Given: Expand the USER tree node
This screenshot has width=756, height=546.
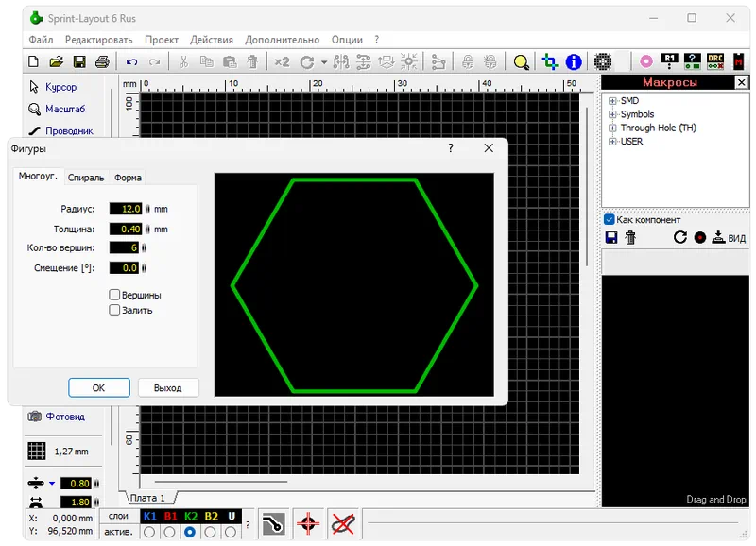Looking at the screenshot, I should click(x=612, y=141).
